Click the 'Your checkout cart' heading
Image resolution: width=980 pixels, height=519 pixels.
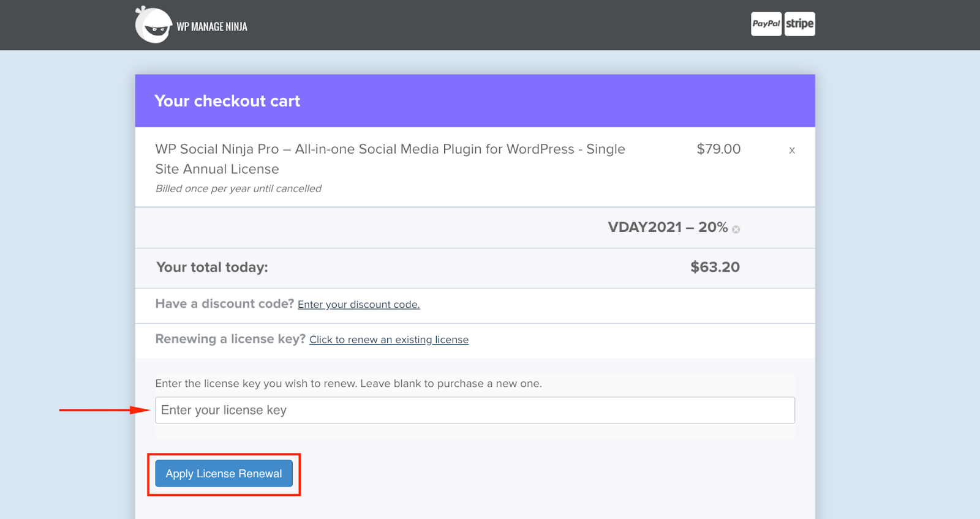click(x=227, y=101)
